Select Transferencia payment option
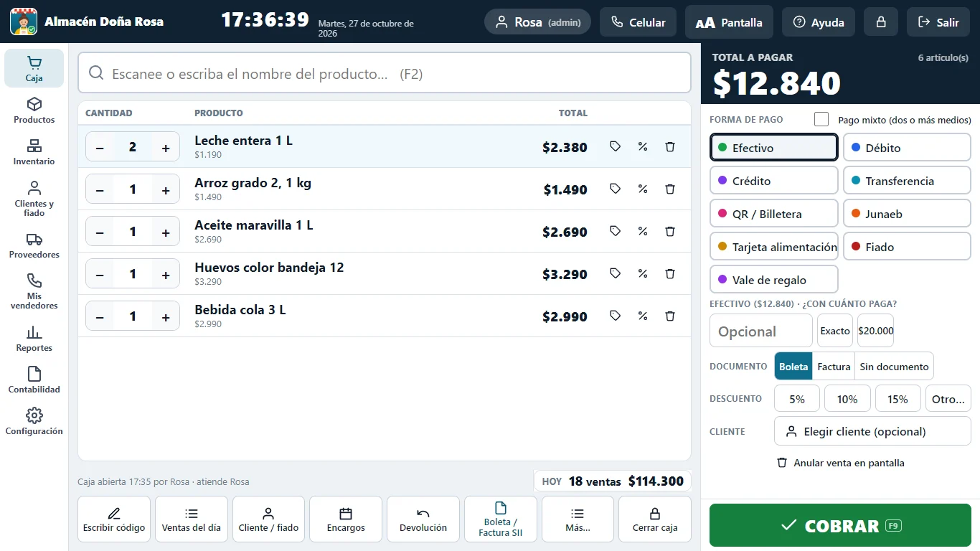 907,181
